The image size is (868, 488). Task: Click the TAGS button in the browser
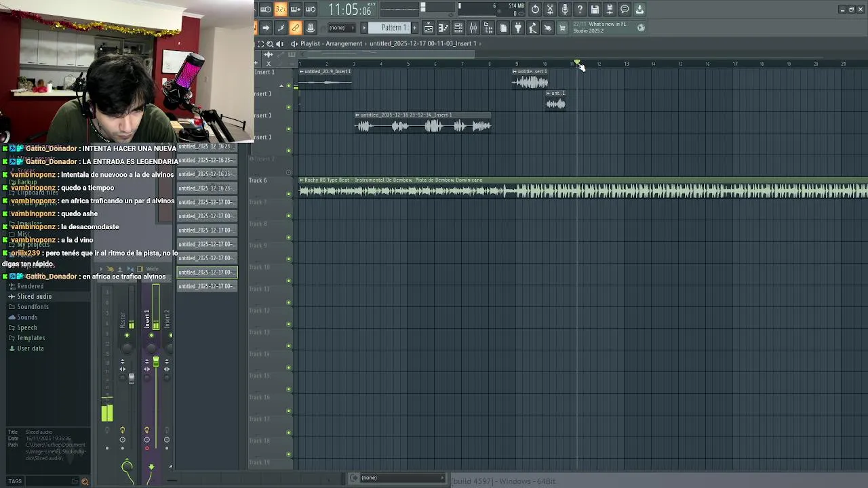pyautogui.click(x=15, y=481)
